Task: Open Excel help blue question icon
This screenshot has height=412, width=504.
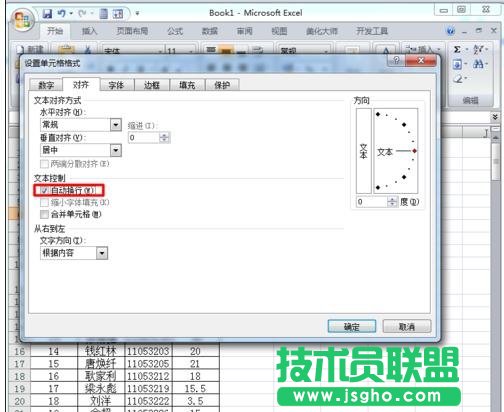Action: coord(450,31)
